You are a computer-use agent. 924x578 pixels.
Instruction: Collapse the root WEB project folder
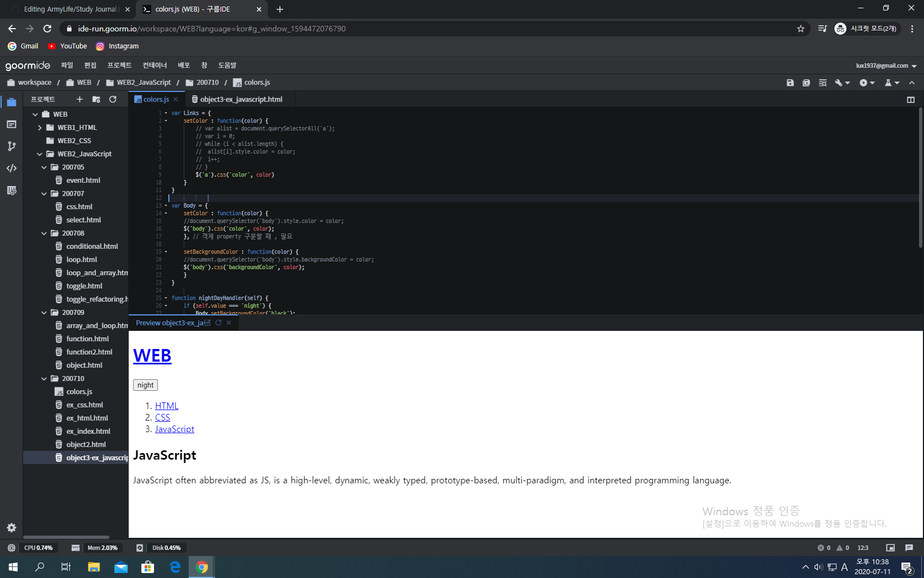click(35, 114)
